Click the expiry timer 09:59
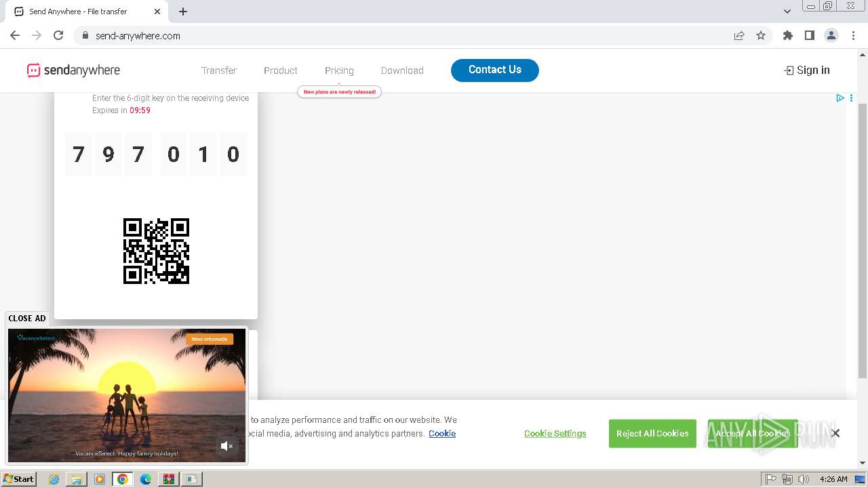This screenshot has width=868, height=488. [140, 110]
